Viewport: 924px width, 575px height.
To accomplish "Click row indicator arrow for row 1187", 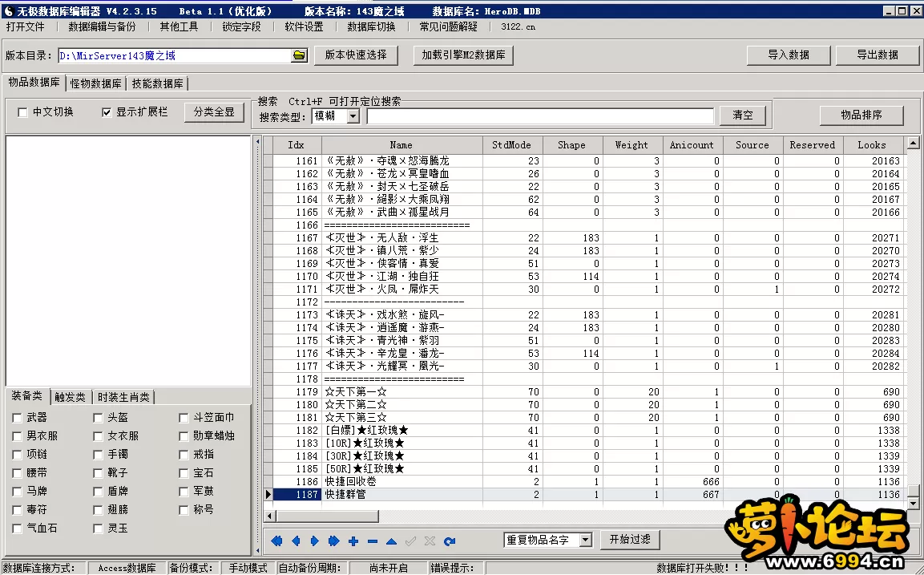I will click(x=268, y=494).
